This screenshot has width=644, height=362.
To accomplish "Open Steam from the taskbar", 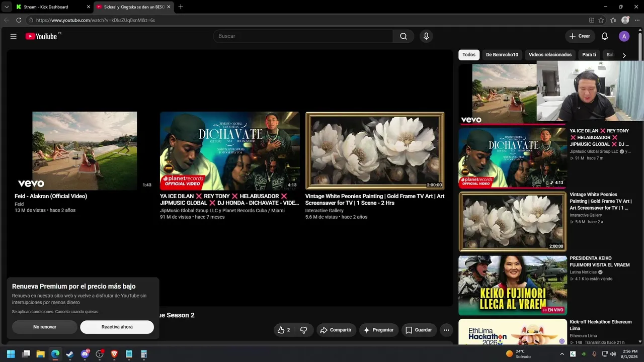I will coord(69,354).
